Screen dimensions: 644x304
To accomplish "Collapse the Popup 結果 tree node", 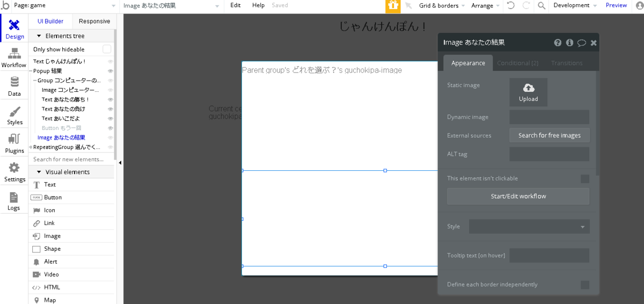I will tap(31, 71).
